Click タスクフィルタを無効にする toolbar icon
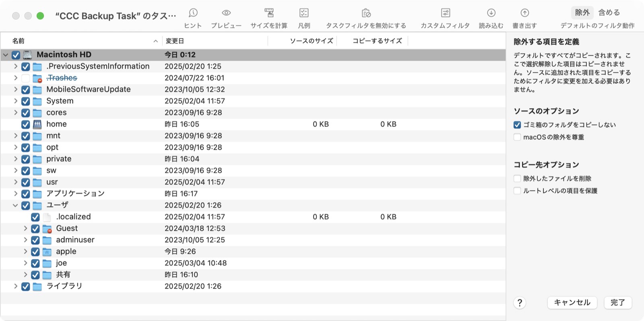Screen dimensions: 644x321 [366, 13]
